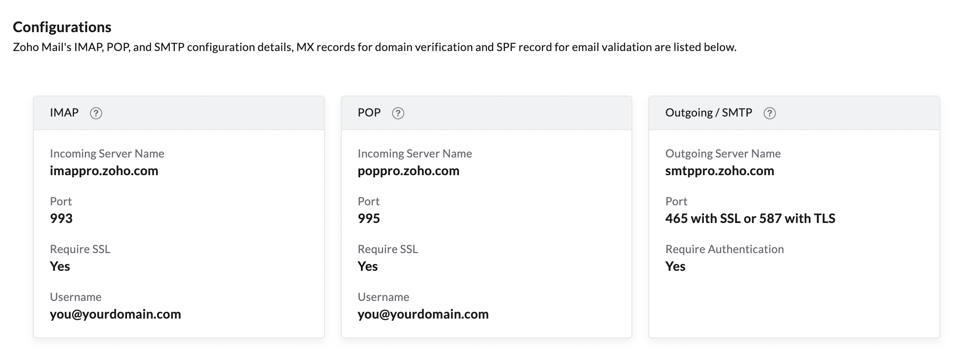Click the Port label in POP card
The height and width of the screenshot is (364, 980).
coord(369,201)
